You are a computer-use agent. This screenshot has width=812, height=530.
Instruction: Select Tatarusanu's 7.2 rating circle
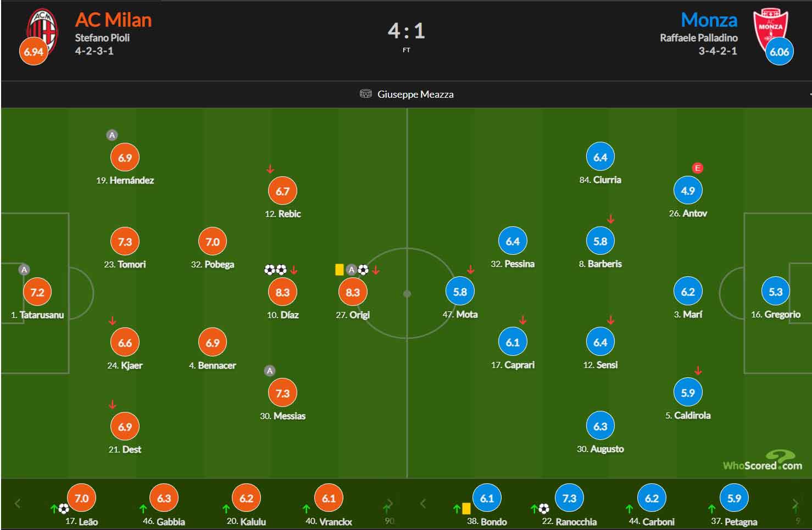(37, 292)
